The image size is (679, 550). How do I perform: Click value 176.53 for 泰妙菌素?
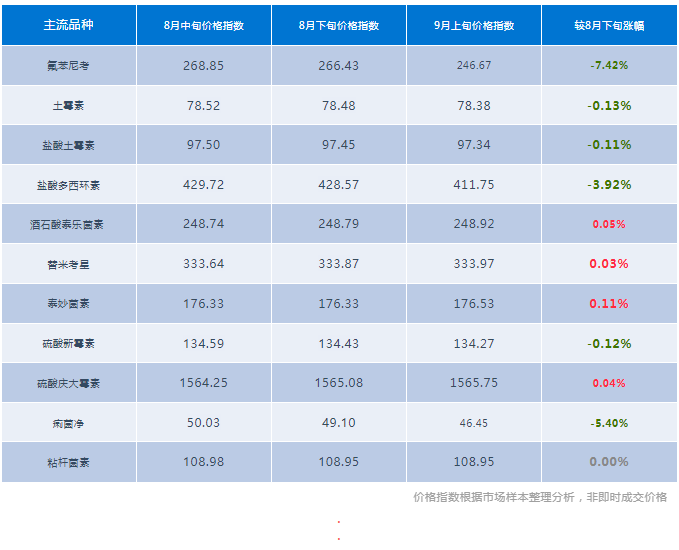point(474,303)
